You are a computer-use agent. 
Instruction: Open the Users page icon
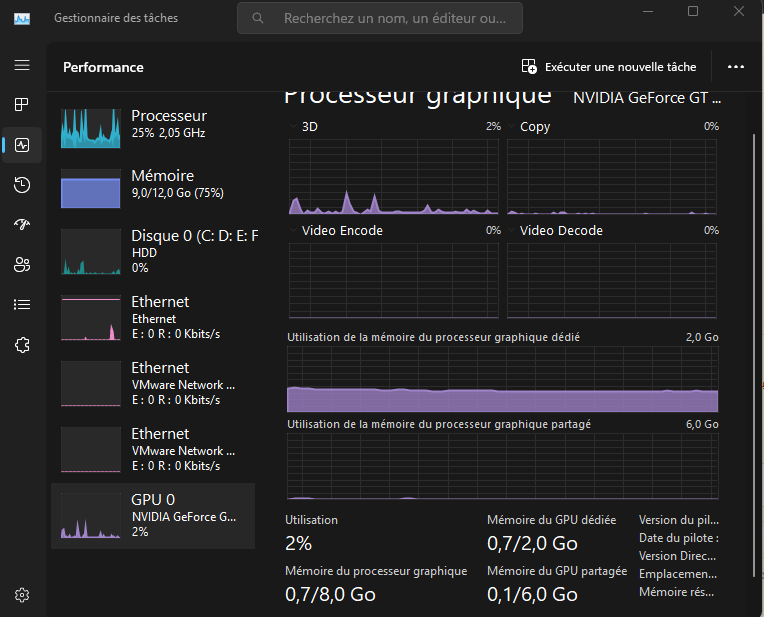point(22,265)
